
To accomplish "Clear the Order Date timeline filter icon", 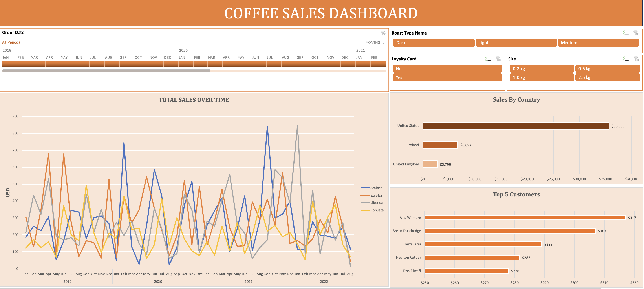I will coord(383,33).
